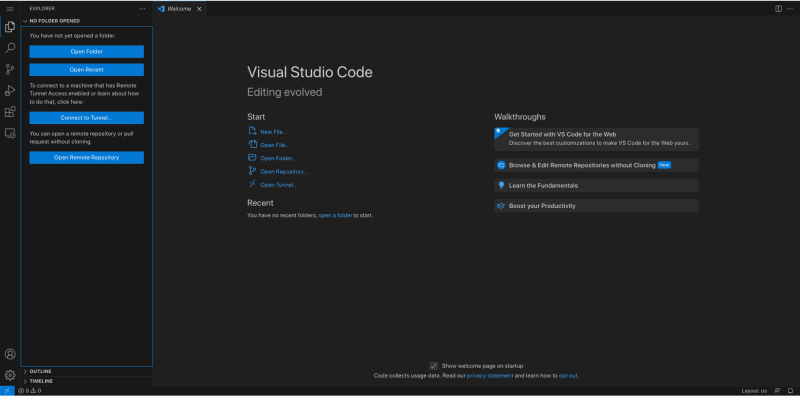This screenshot has height=396, width=800.
Task: Open the Search view icon
Action: [x=10, y=48]
